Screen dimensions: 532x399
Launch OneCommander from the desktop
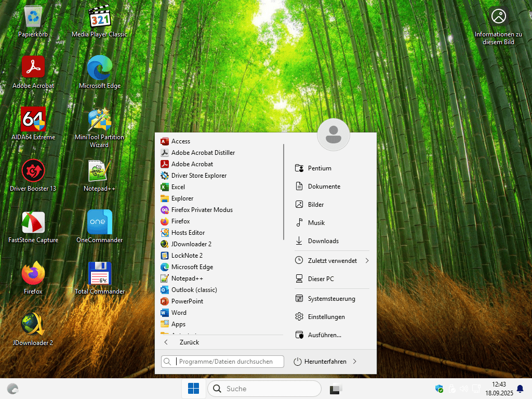[99, 222]
